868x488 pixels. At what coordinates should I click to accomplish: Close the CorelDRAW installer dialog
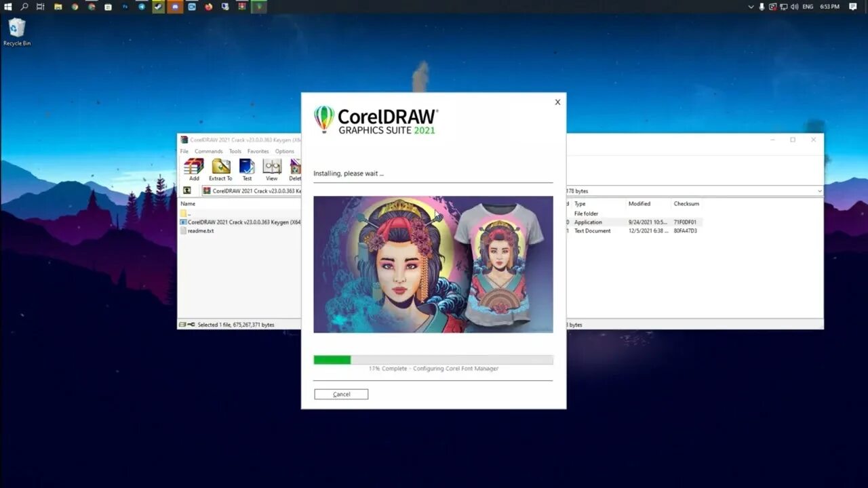[x=557, y=102]
